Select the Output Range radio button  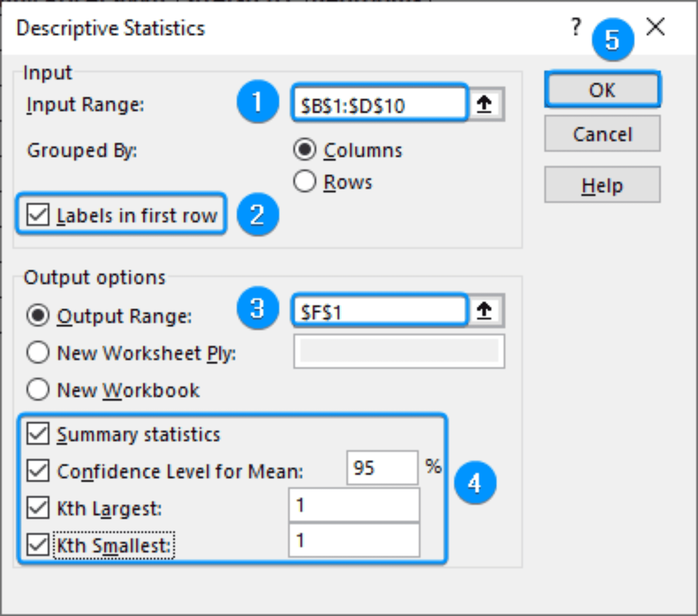(38, 316)
